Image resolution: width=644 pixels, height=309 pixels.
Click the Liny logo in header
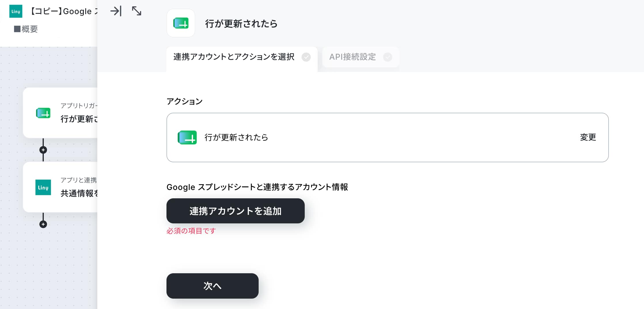point(16,11)
